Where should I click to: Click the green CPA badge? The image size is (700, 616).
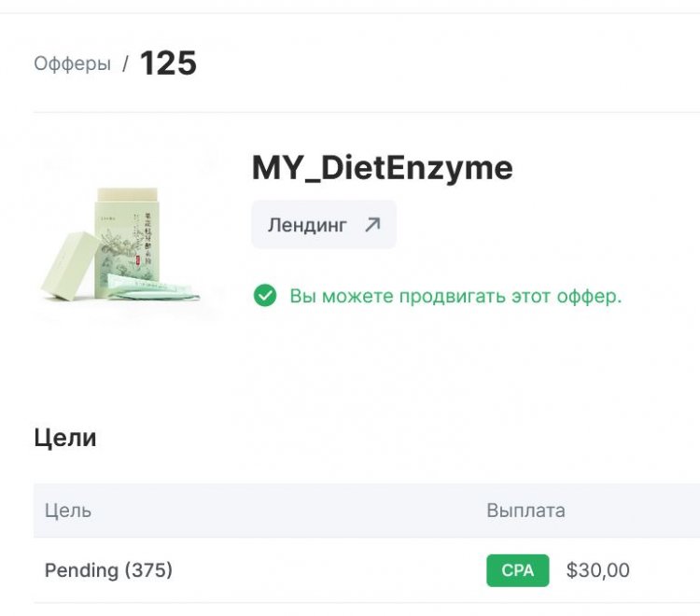517,570
